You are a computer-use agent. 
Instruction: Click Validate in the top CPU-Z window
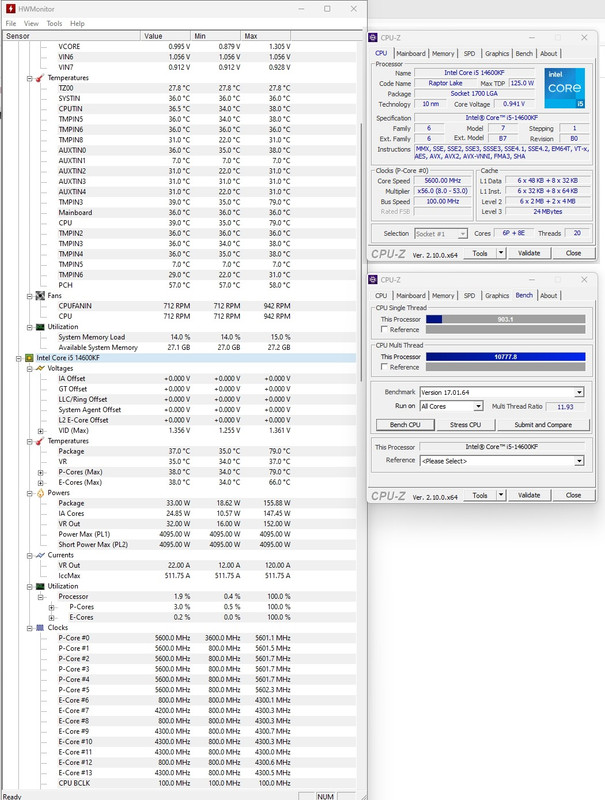point(529,253)
